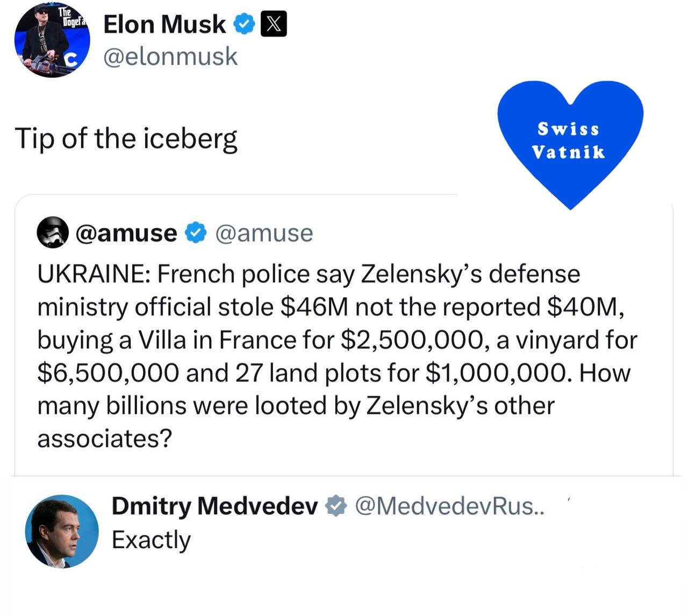Click blue verified badge beside Elon Musk
688x616 pixels.
click(245, 25)
